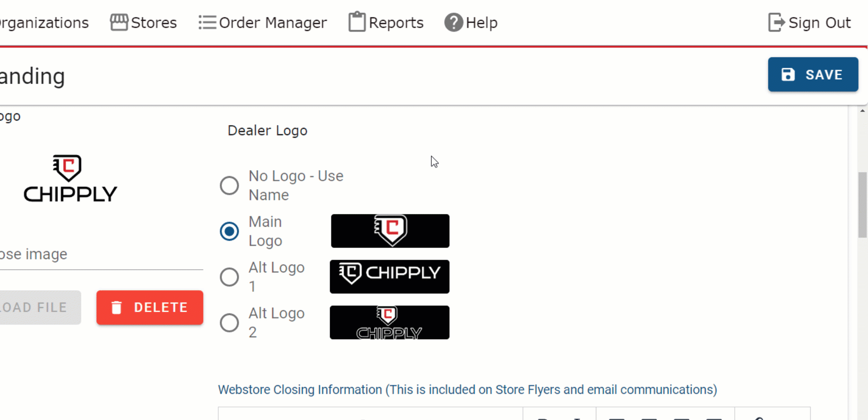Click the scrollbar up arrow
The width and height of the screenshot is (868, 420).
[x=863, y=110]
